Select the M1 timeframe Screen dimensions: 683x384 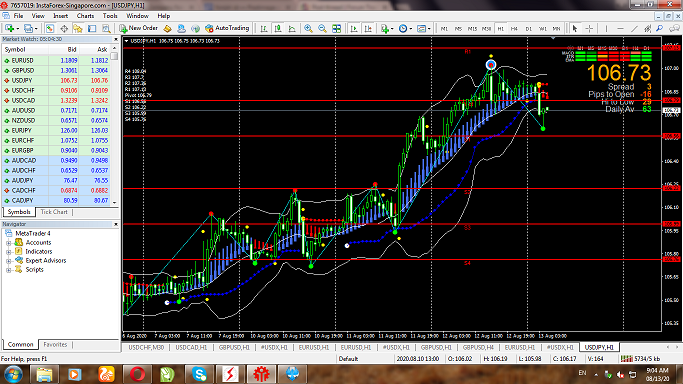[x=444, y=29]
